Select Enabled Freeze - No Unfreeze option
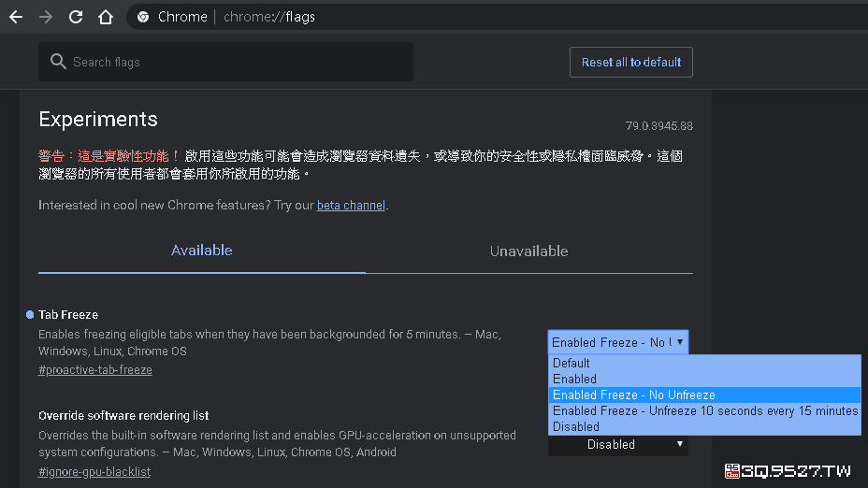The width and height of the screenshot is (868, 488). point(704,395)
